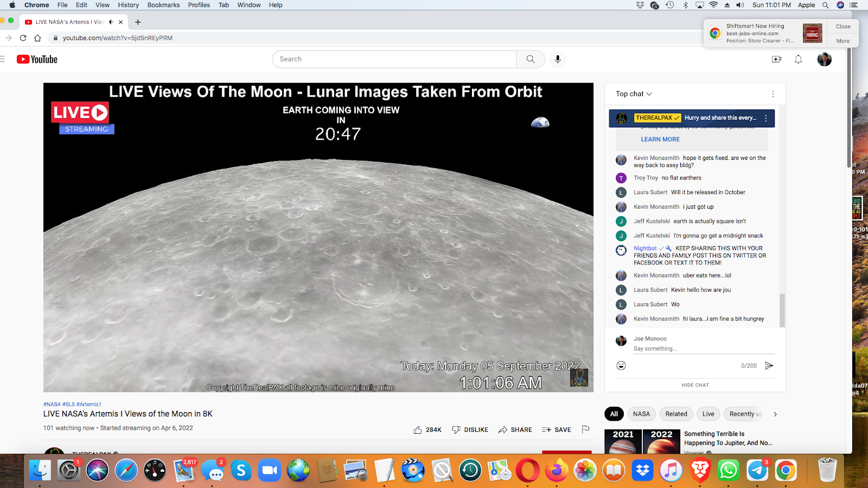Click the 'Say something...' chat input
The height and width of the screenshot is (488, 868).
click(x=704, y=349)
